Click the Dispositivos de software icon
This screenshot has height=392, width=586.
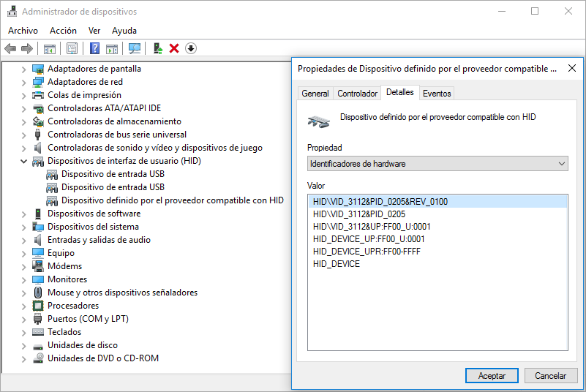38,214
